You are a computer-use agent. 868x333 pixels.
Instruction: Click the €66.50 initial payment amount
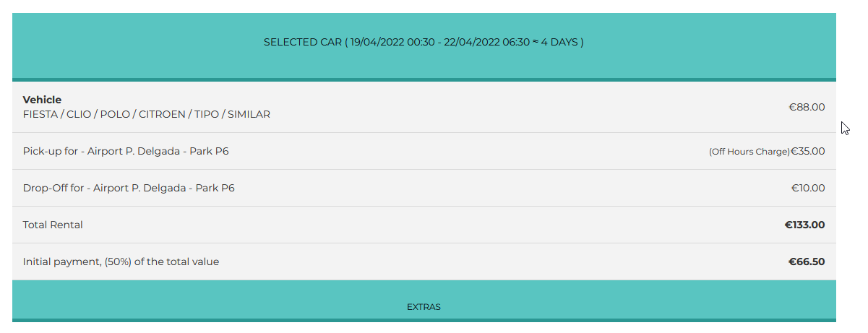tap(807, 261)
